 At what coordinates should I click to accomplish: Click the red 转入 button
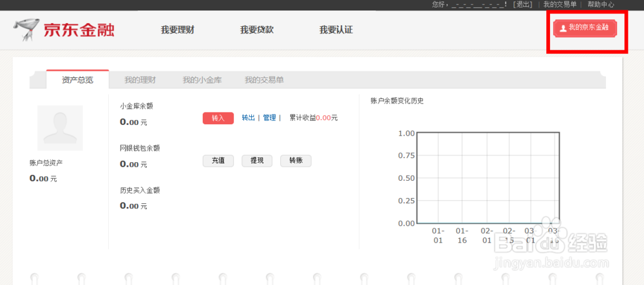[218, 118]
